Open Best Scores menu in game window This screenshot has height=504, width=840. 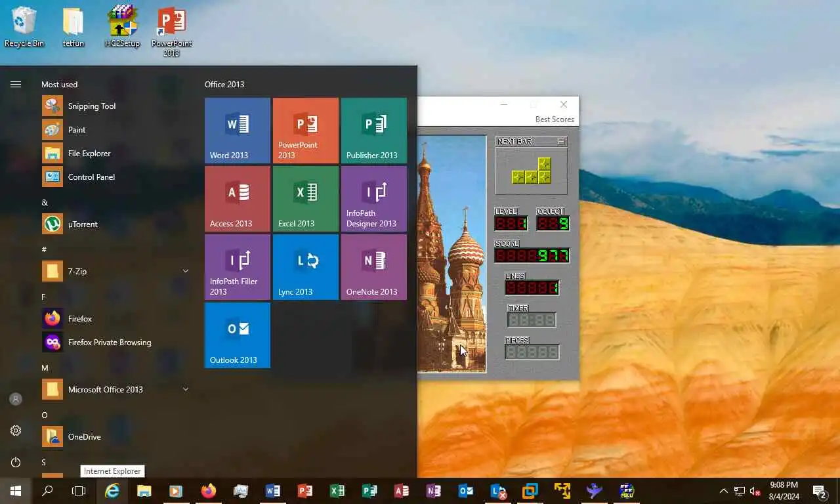point(555,119)
